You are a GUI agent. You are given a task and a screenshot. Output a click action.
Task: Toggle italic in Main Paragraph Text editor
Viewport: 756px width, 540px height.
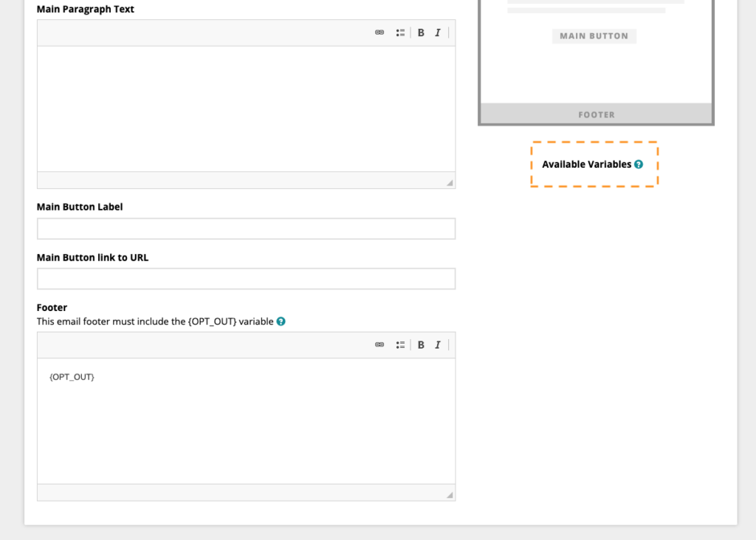coord(438,33)
